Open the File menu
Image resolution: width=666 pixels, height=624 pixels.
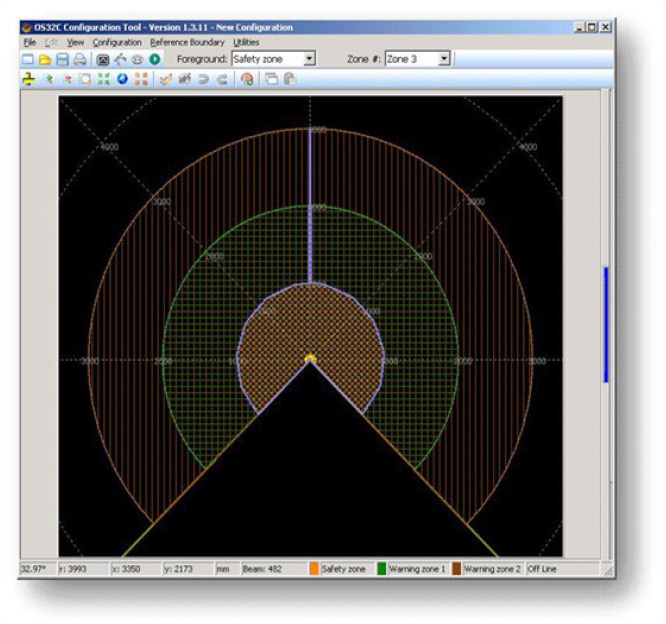(30, 42)
